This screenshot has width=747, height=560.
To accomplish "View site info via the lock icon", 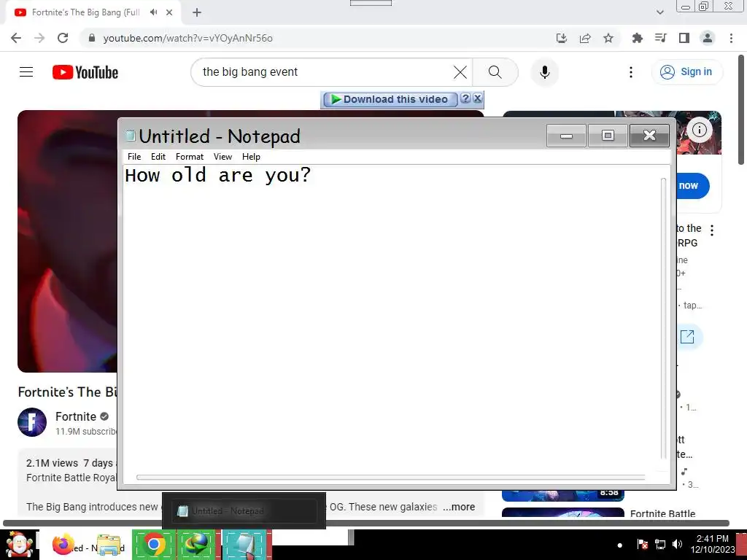I will click(x=92, y=38).
